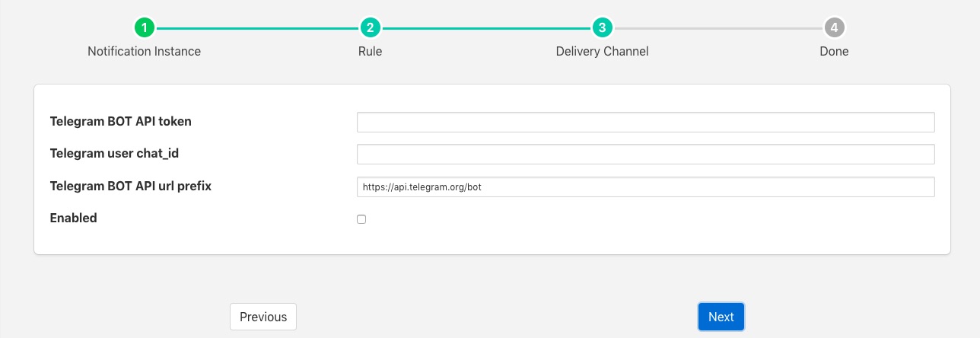Viewport: 980px width, 338px height.
Task: Click Telegram BOT API url prefix label
Action: point(130,186)
